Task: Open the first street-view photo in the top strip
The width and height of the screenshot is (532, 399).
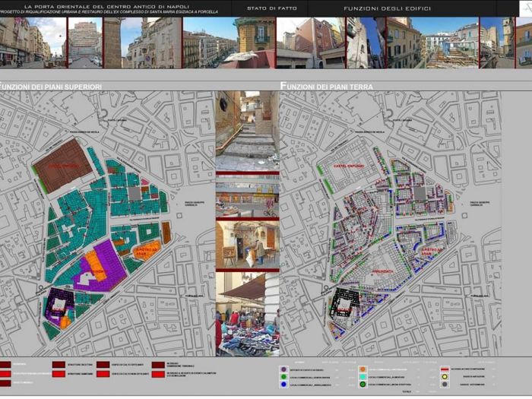Action: (x=33, y=43)
